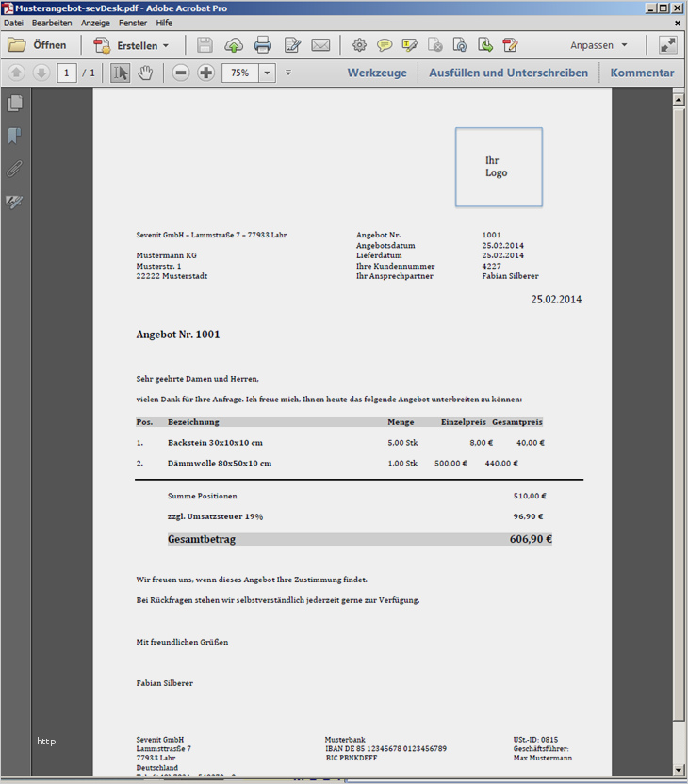Viewport: 688px width, 784px height.
Task: Select the highlight text tool icon
Action: click(409, 45)
